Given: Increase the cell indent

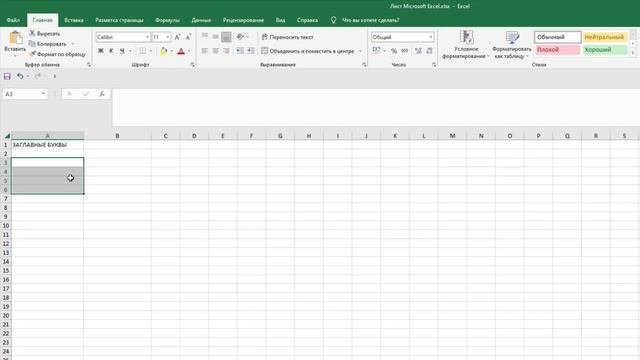Looking at the screenshot, I should 251,51.
